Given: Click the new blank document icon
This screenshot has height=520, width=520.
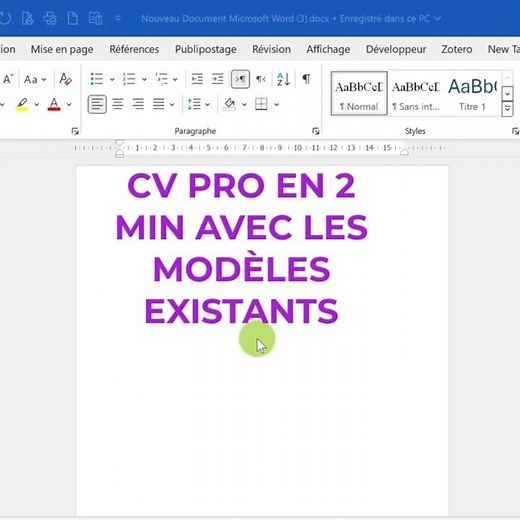Looking at the screenshot, I should pos(73,18).
